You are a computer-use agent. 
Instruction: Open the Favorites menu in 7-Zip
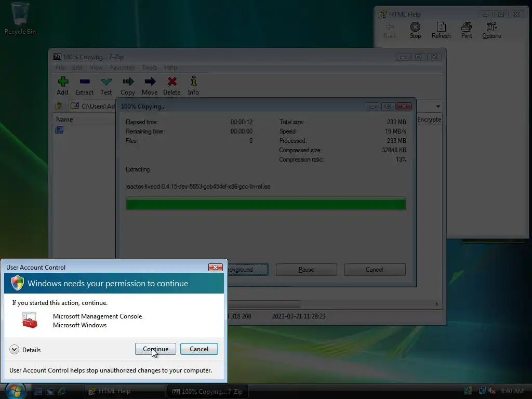[122, 68]
